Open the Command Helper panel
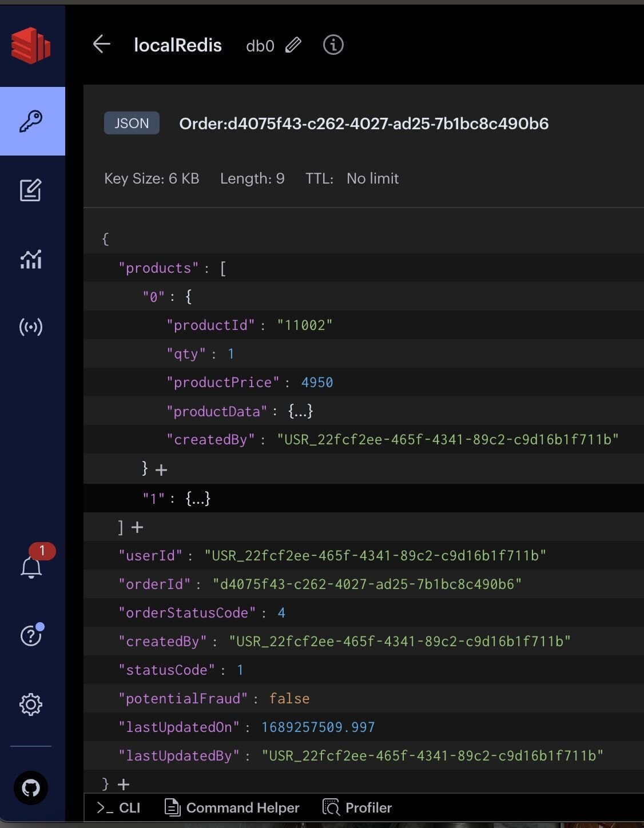 point(231,807)
